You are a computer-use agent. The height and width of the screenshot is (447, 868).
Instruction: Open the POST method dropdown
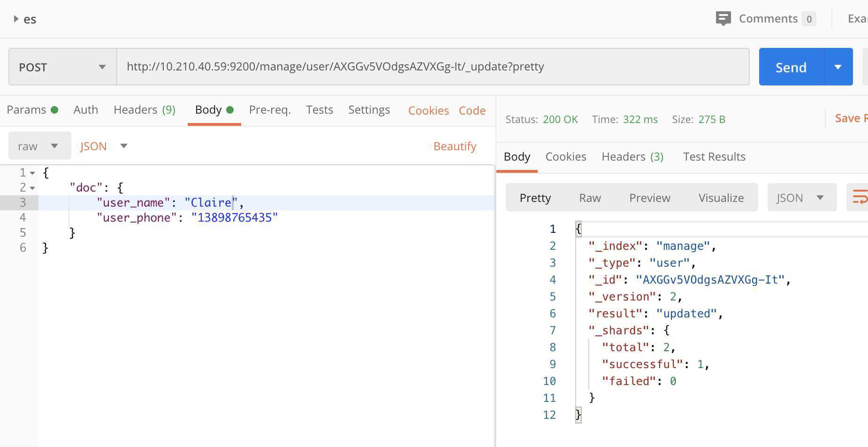(62, 67)
